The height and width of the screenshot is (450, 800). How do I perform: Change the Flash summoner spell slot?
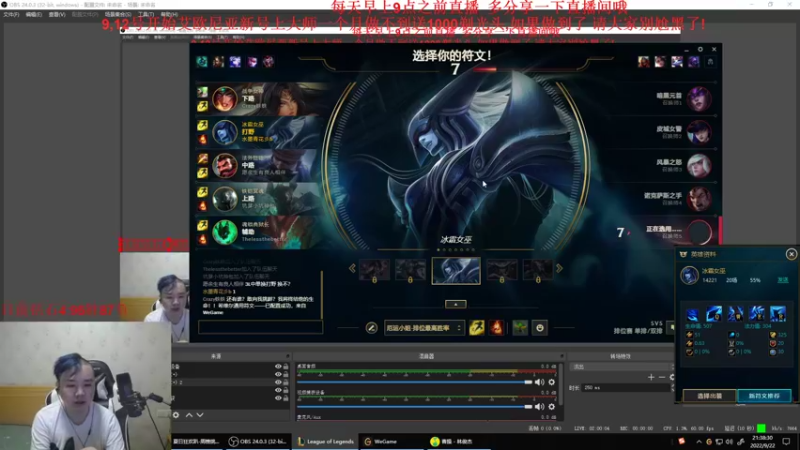(477, 328)
